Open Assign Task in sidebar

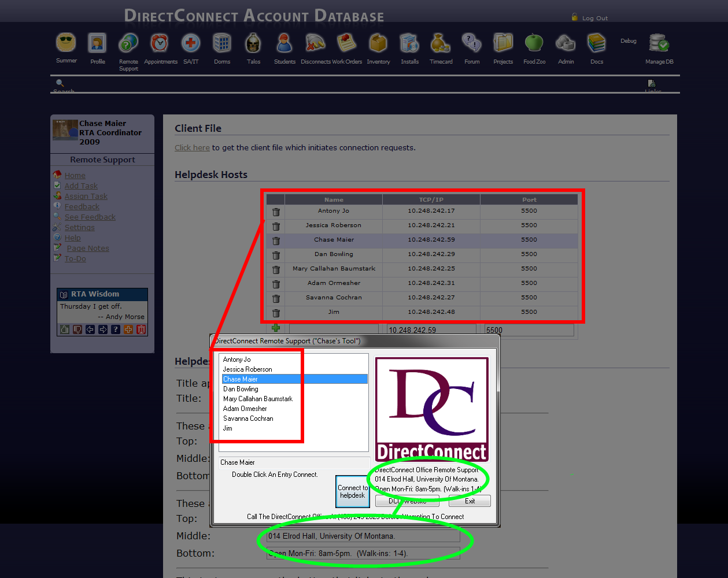click(86, 197)
